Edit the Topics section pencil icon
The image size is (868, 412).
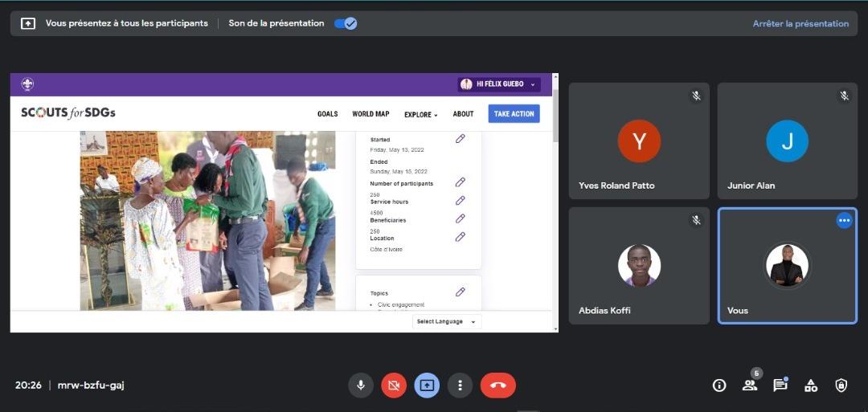[x=461, y=292]
